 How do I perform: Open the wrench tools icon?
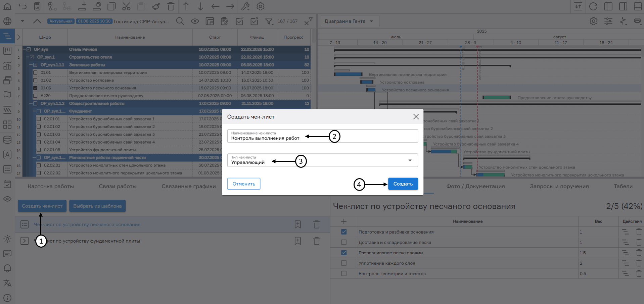(245, 6)
